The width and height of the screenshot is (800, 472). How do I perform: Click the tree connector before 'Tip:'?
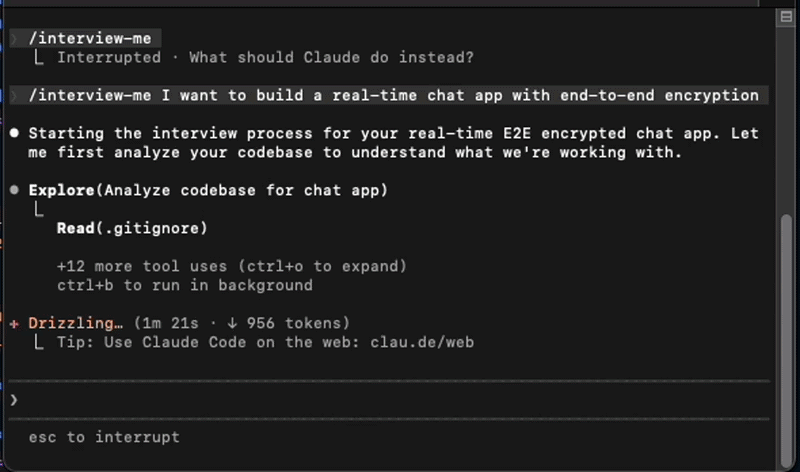[39, 342]
